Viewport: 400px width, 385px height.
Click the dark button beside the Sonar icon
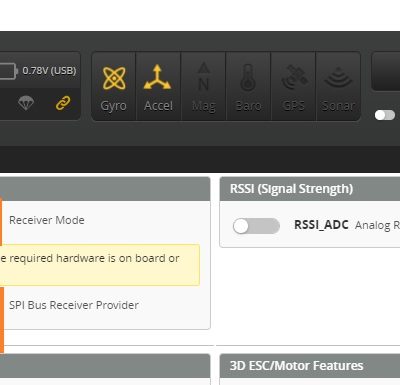tap(386, 71)
